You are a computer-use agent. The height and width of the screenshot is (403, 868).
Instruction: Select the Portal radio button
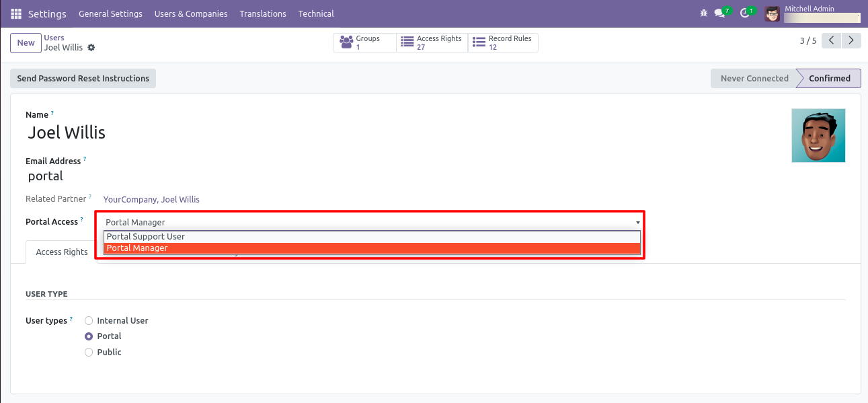pyautogui.click(x=89, y=336)
